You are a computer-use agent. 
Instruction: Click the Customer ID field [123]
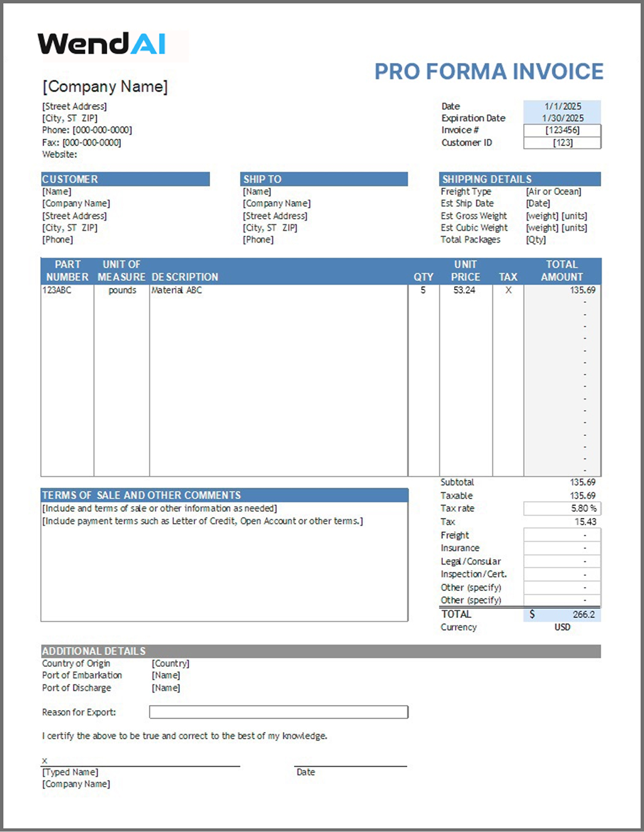561,143
